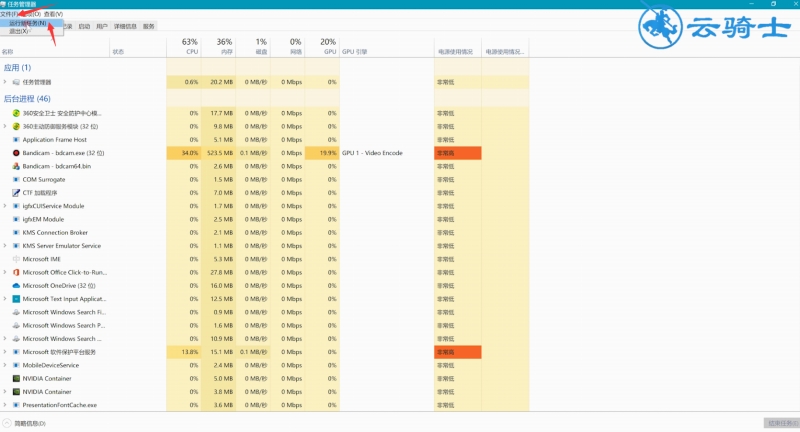The height and width of the screenshot is (432, 800).
Task: Click the Application Frame Host icon
Action: tap(16, 140)
